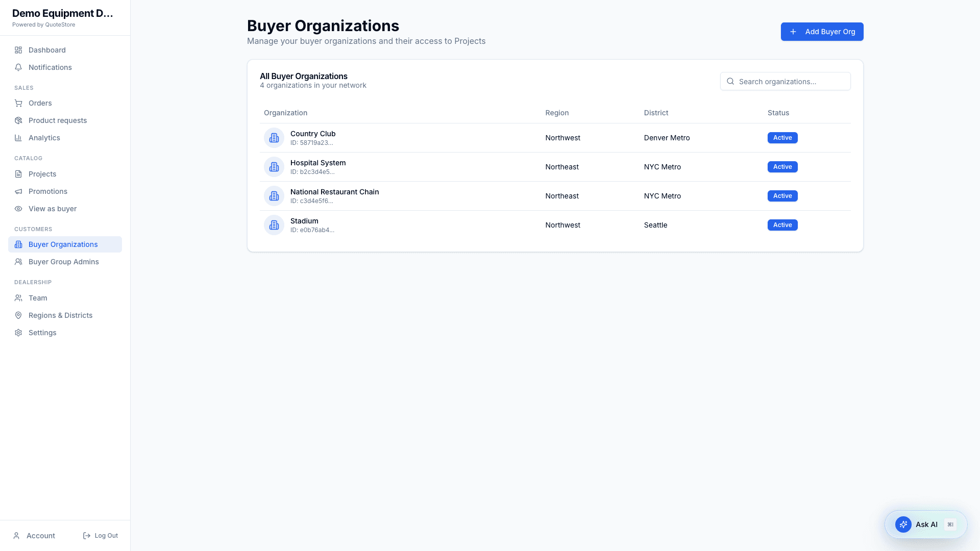Image resolution: width=980 pixels, height=551 pixels.
Task: Open the Ask AI assistant
Action: click(926, 524)
